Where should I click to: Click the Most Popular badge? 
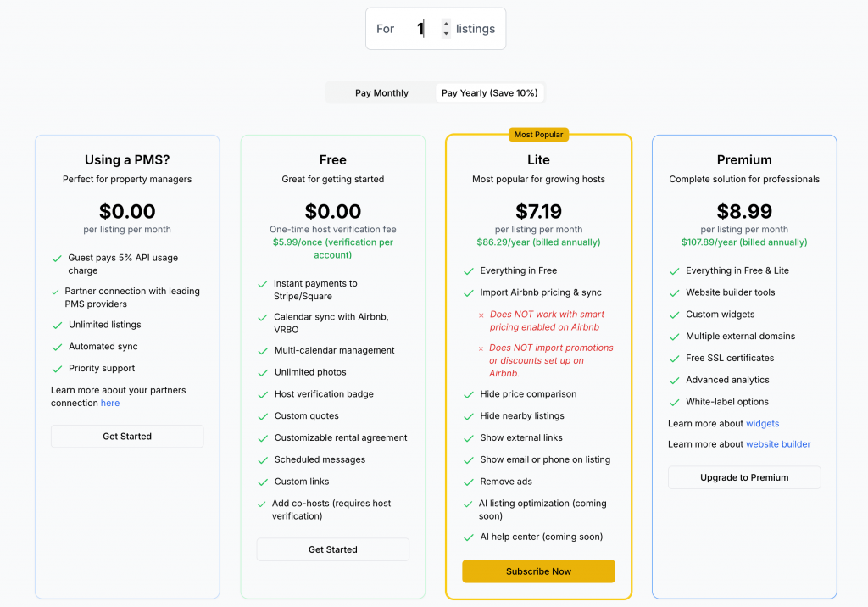click(x=539, y=135)
